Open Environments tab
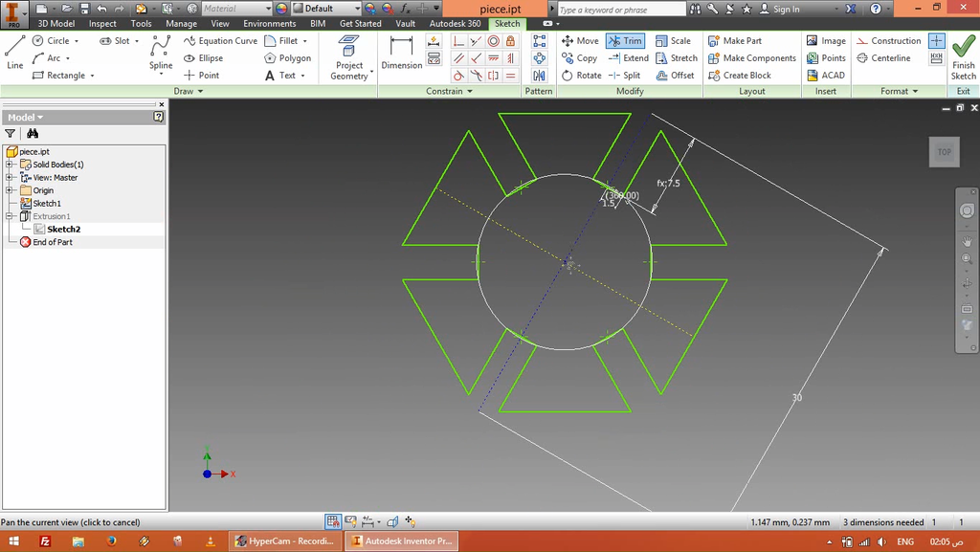Image resolution: width=980 pixels, height=552 pixels. pos(269,24)
